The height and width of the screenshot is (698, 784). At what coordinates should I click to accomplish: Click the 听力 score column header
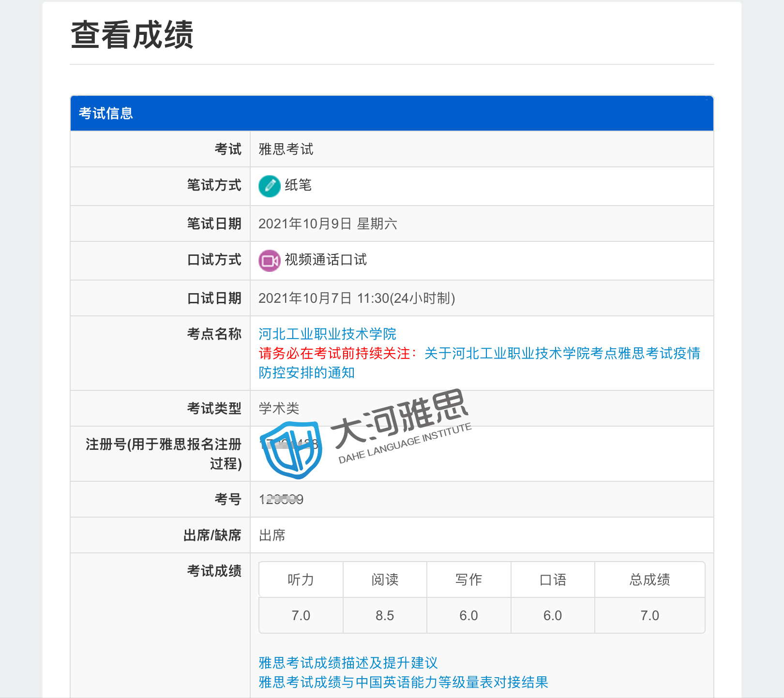click(x=301, y=579)
